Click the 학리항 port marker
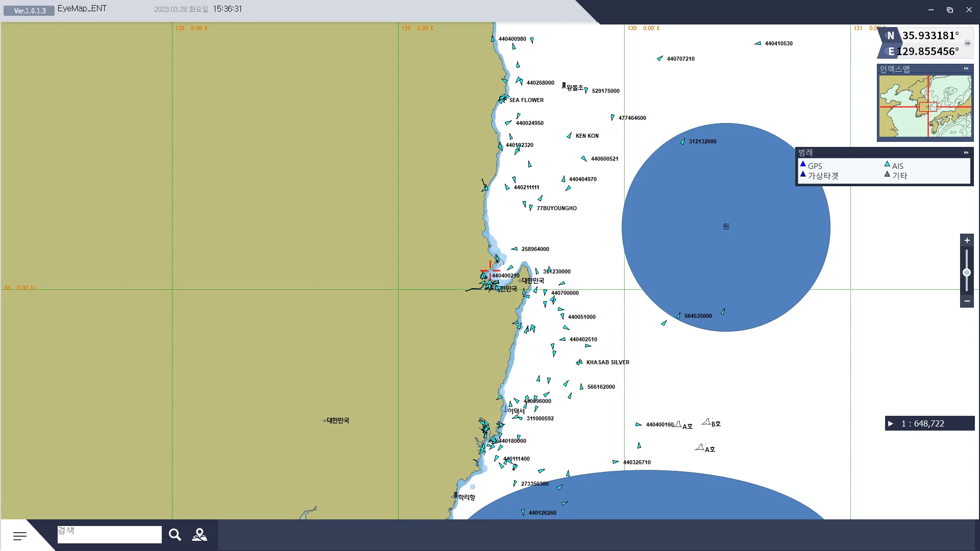The width and height of the screenshot is (980, 551). tap(455, 495)
